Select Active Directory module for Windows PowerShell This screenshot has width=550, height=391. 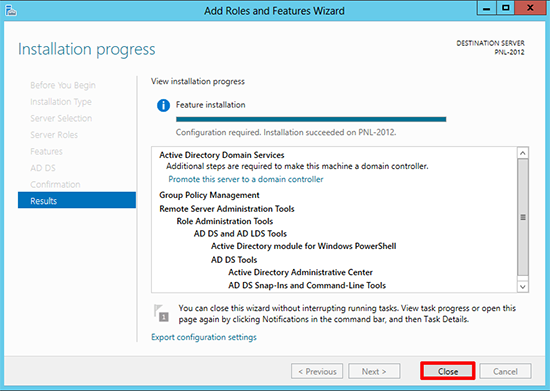303,246
